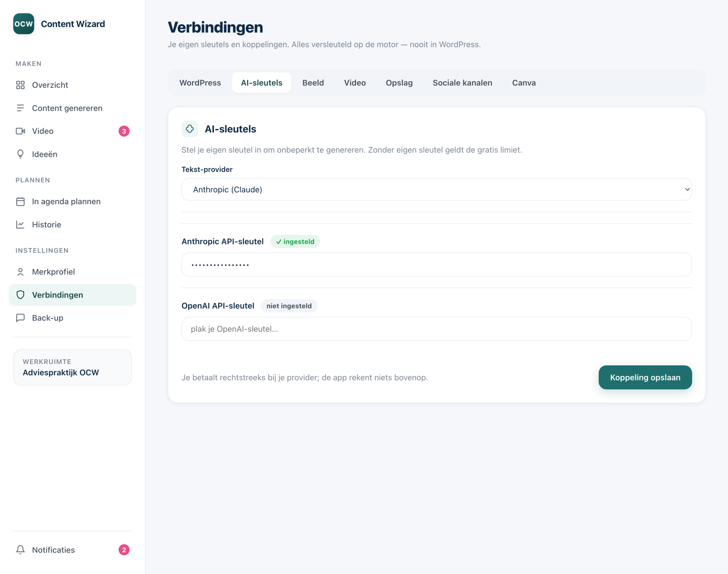Click the green 'ingesteld' status badge
The image size is (728, 574).
[295, 242]
